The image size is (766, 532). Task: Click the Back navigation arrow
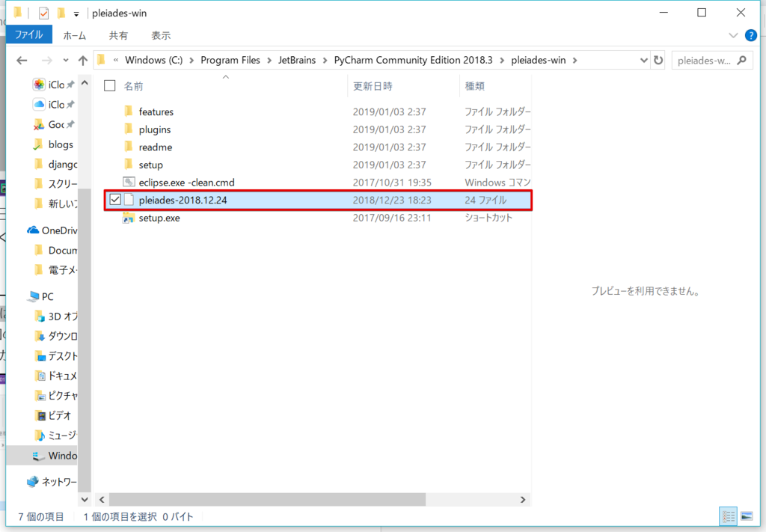(22, 61)
